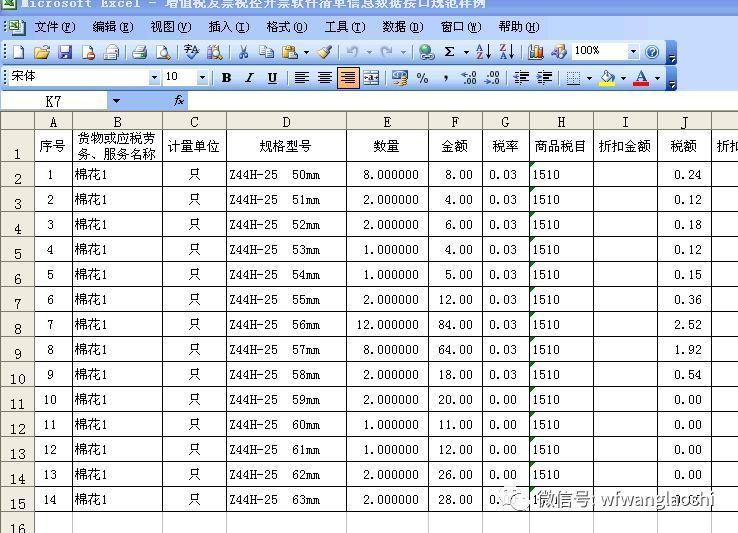Open Excel Help question mark icon
The height and width of the screenshot is (533, 738).
click(x=652, y=52)
